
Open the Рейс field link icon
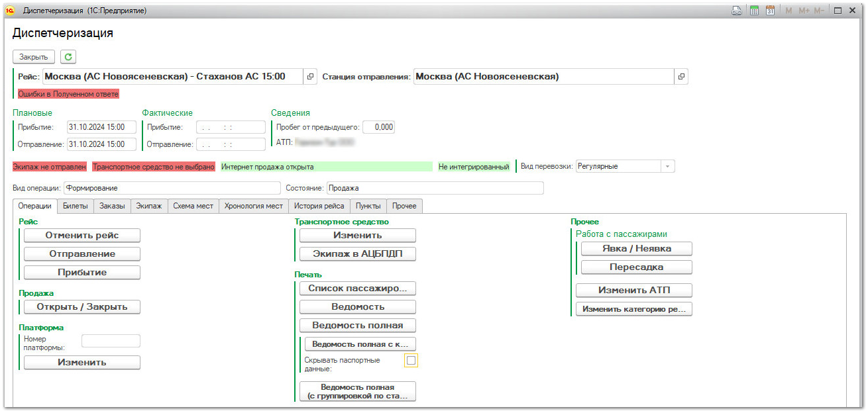310,77
